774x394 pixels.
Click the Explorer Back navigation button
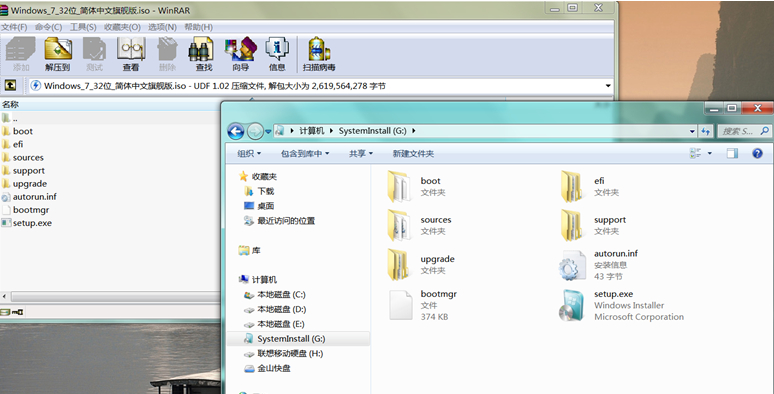tap(236, 131)
